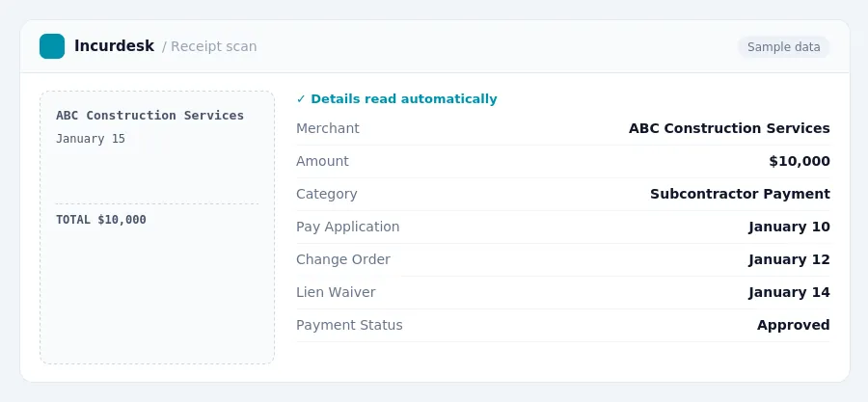This screenshot has width=868, height=402.
Task: Click the Details read automatically message
Action: coord(397,99)
